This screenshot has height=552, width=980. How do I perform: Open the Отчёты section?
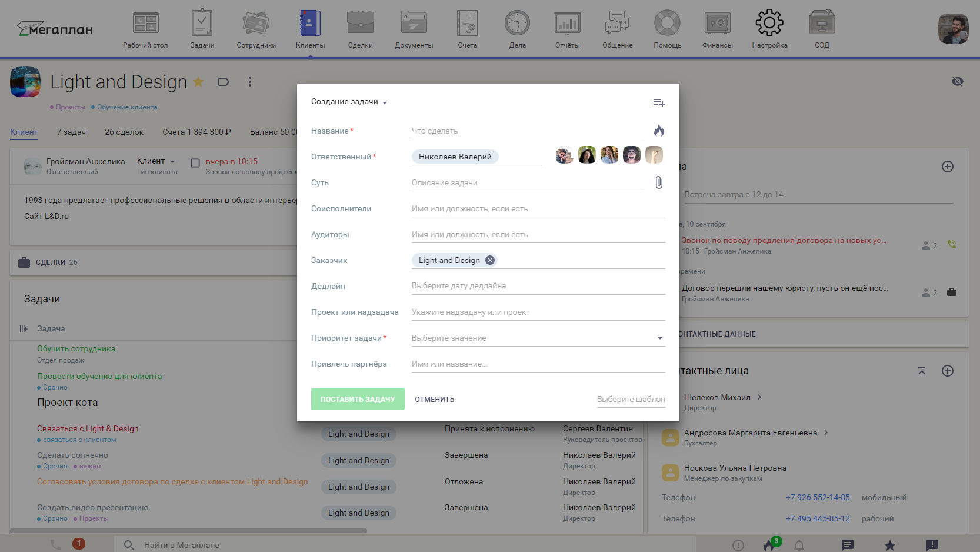point(568,29)
